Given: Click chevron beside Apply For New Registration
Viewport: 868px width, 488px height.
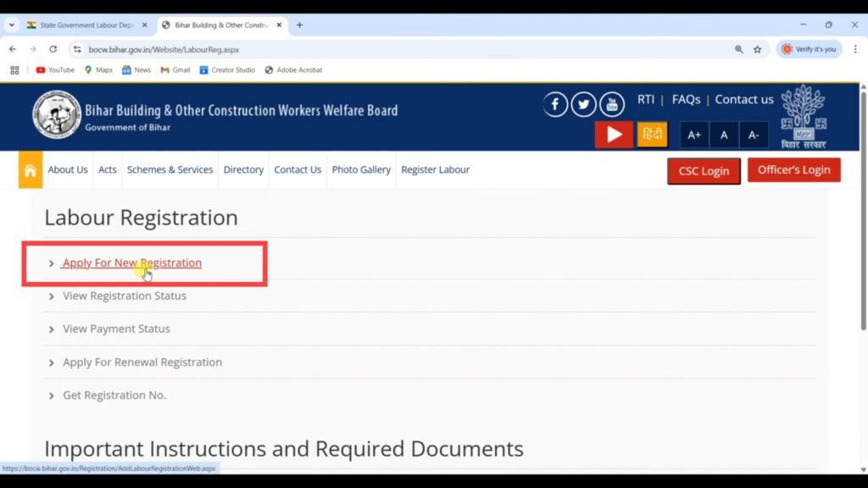Looking at the screenshot, I should 52,263.
